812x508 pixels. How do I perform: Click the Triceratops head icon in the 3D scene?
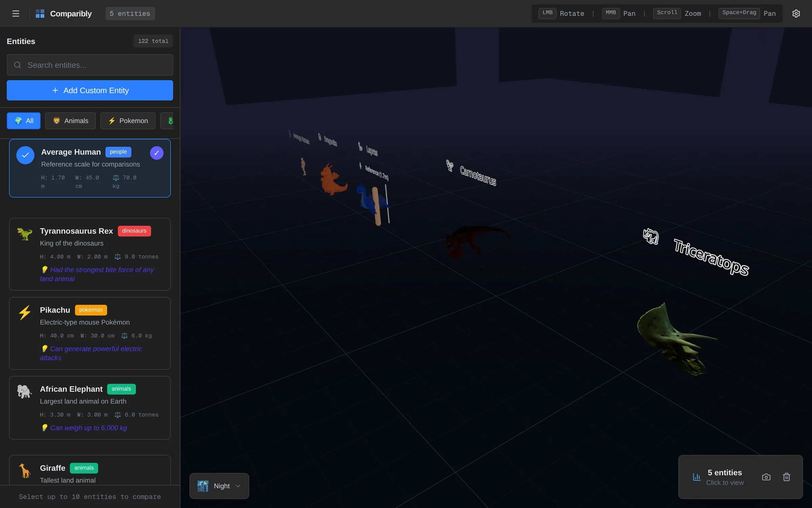651,236
